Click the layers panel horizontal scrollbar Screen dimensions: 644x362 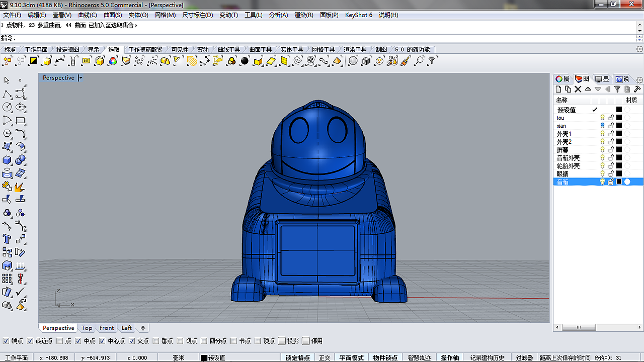click(579, 327)
